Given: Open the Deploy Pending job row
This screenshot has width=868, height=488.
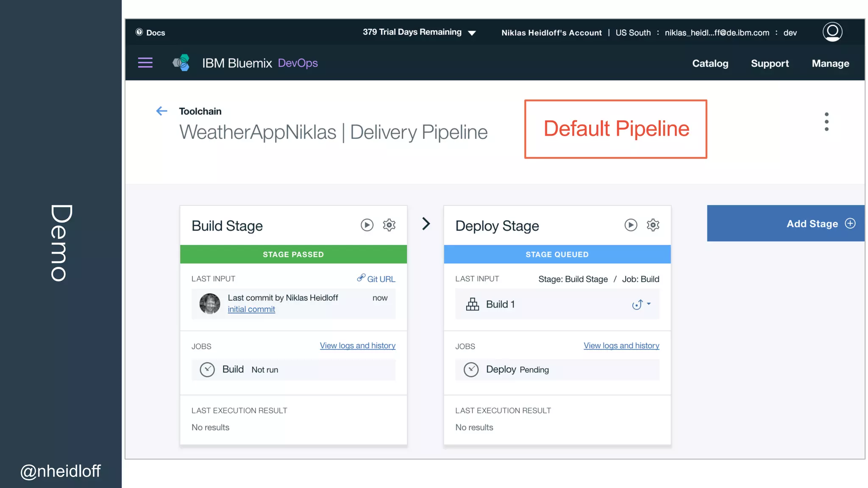Looking at the screenshot, I should tap(557, 369).
